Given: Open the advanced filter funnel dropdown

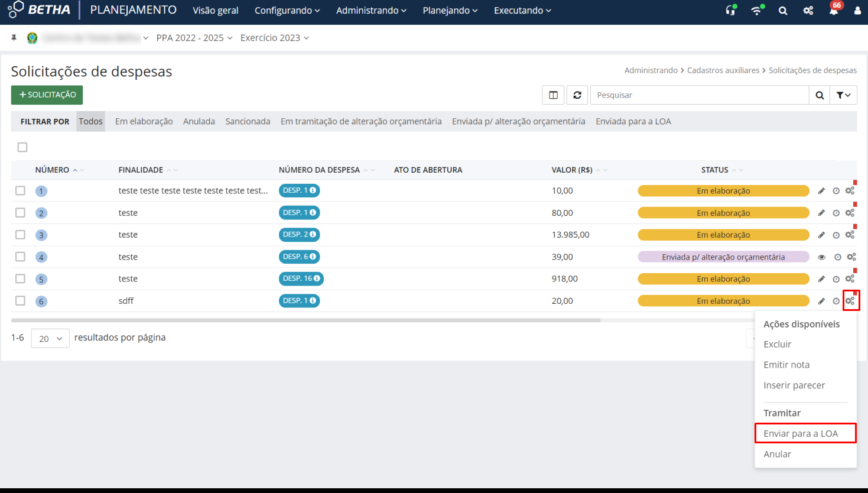Looking at the screenshot, I should (x=844, y=95).
